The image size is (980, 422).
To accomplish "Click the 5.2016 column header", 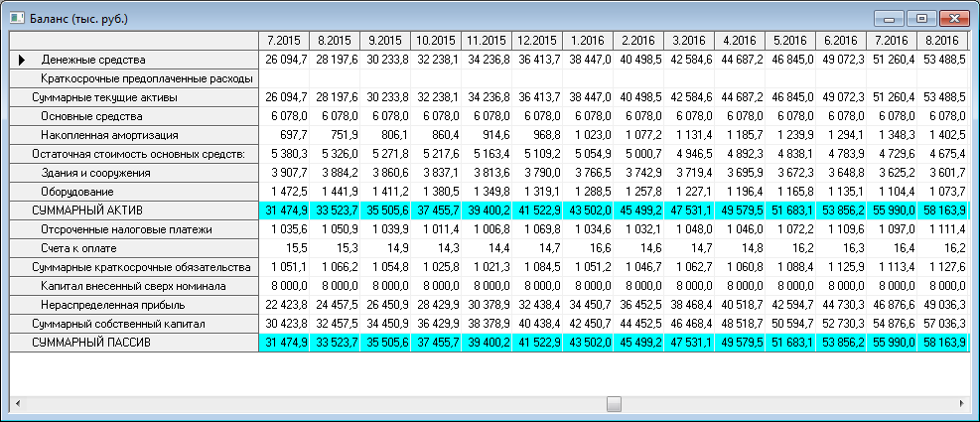I will 790,41.
